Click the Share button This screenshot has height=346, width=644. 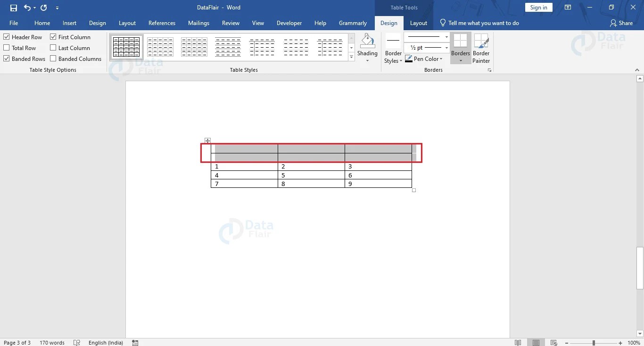[x=622, y=23]
